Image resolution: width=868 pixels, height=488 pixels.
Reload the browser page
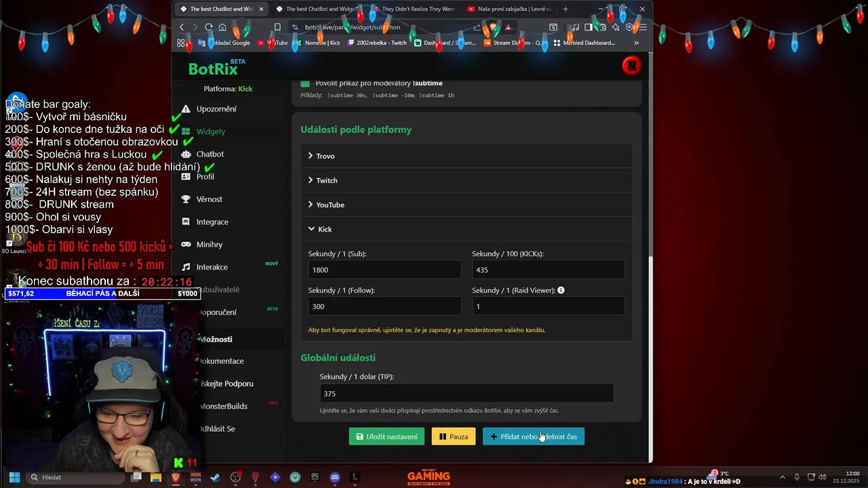208,27
